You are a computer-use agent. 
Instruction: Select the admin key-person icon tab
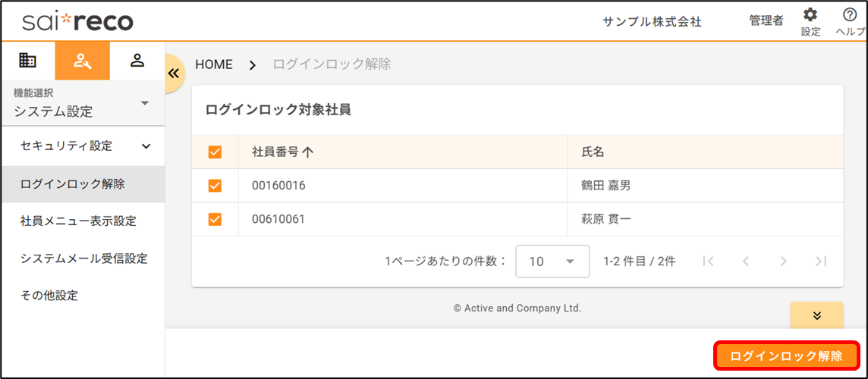click(x=82, y=61)
